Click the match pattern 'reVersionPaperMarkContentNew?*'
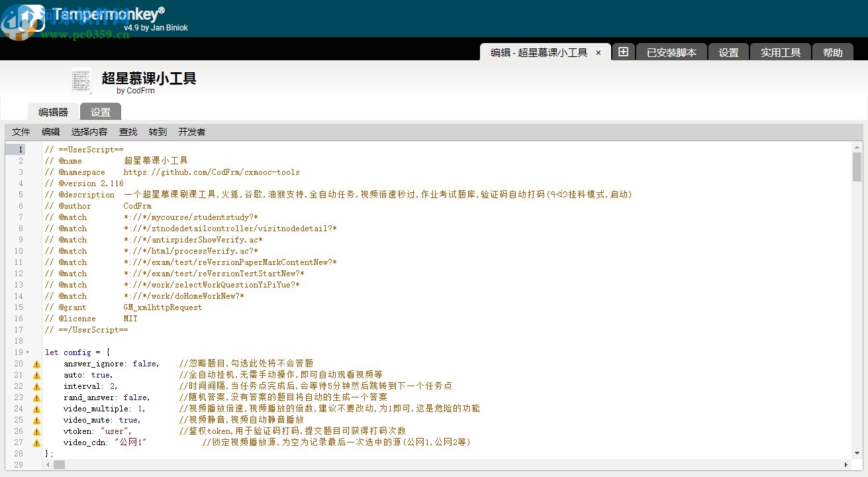Viewport: 868px width, 477px height. click(230, 262)
